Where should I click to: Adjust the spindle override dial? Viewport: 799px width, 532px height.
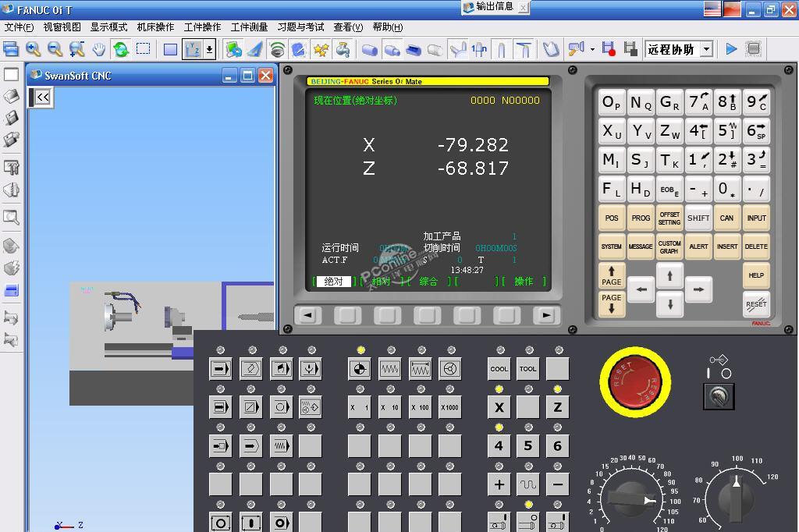pyautogui.click(x=735, y=499)
